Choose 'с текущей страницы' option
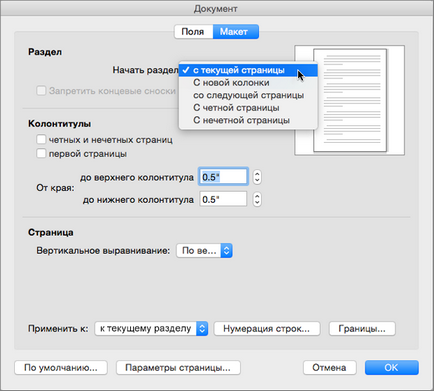This screenshot has width=434, height=391. pyautogui.click(x=248, y=70)
